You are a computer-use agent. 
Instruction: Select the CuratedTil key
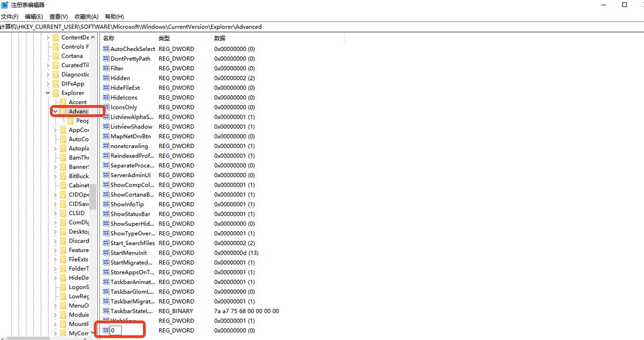coord(75,65)
